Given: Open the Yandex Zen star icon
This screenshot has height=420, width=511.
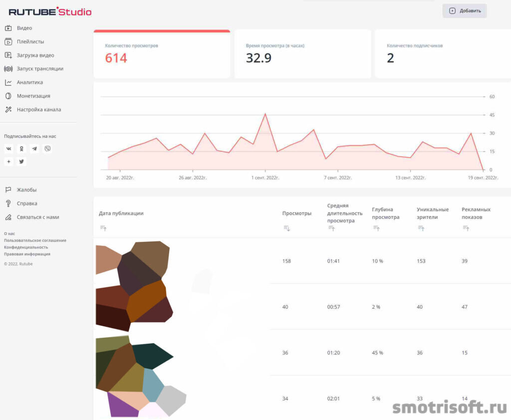Looking at the screenshot, I should (x=9, y=162).
